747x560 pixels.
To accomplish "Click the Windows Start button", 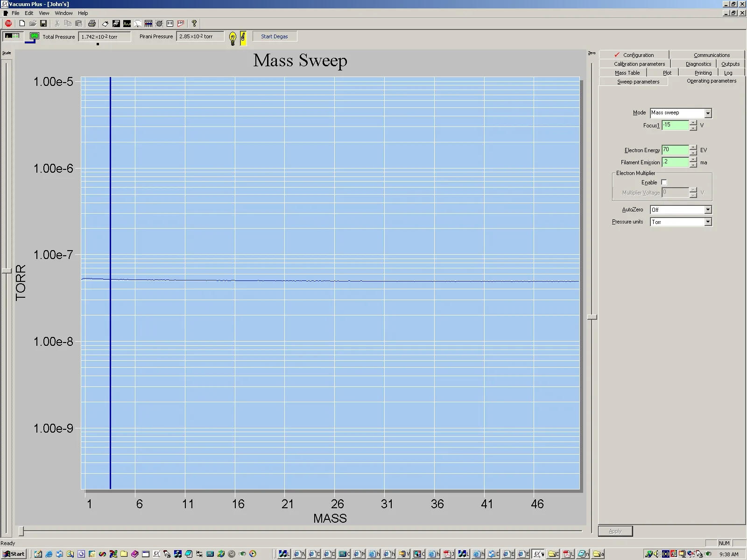I will [14, 554].
